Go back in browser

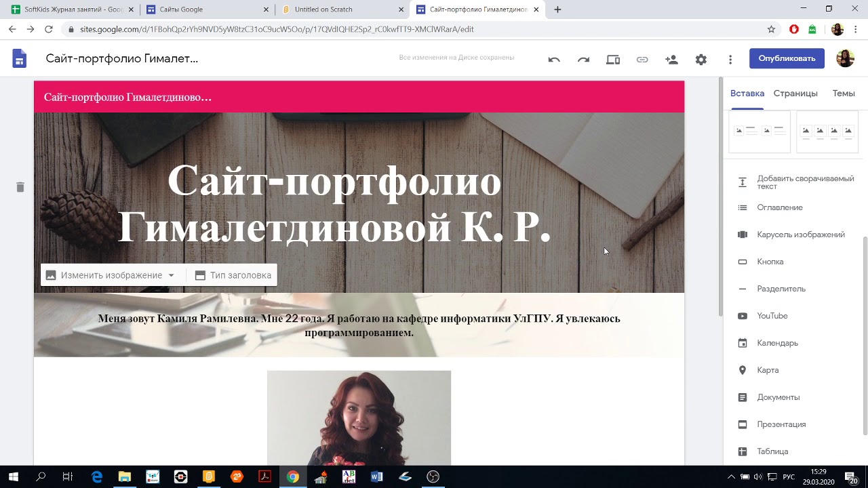pyautogui.click(x=12, y=29)
